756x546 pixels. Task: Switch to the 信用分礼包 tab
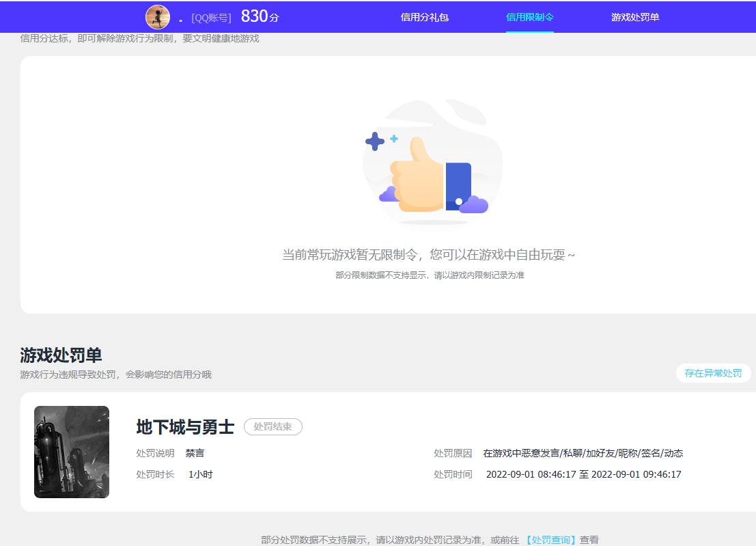pos(425,16)
